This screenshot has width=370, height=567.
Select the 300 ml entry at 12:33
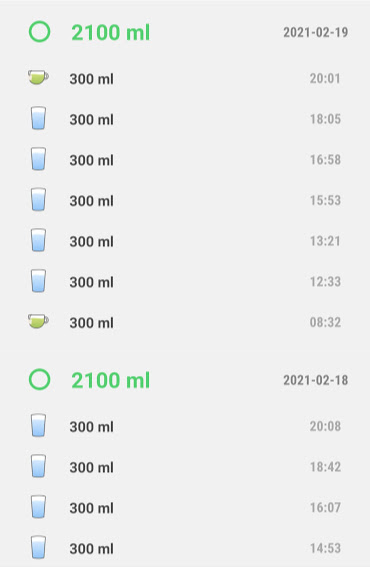click(185, 281)
